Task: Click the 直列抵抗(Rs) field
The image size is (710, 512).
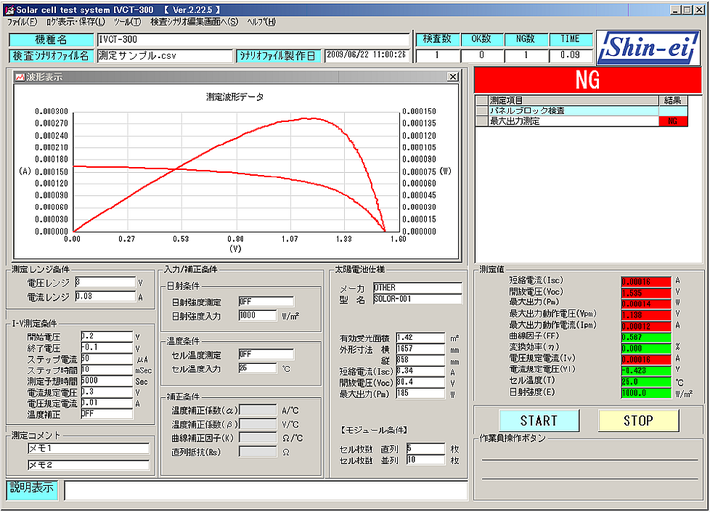Action: 258,452
